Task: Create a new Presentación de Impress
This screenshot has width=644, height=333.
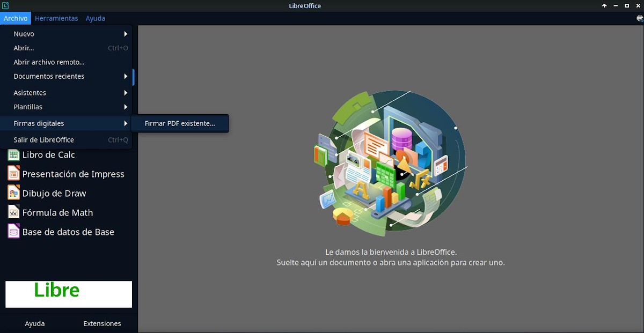Action: click(x=73, y=174)
